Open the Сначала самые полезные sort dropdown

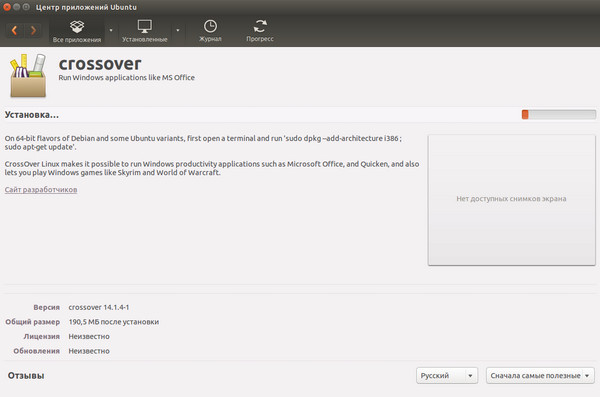click(x=540, y=376)
